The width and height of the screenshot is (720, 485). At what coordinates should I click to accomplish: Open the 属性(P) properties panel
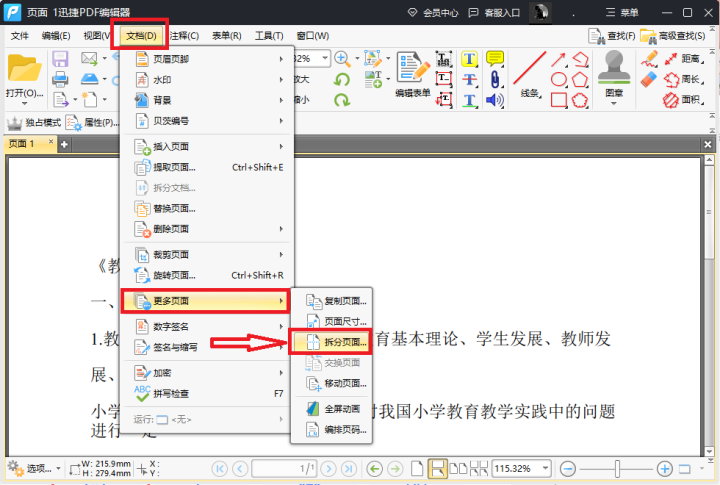[92, 123]
